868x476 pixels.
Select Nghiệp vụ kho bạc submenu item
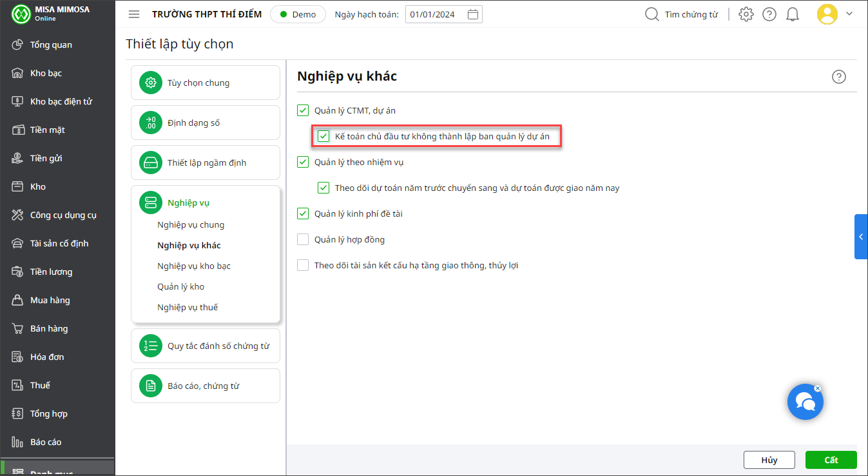tap(194, 266)
